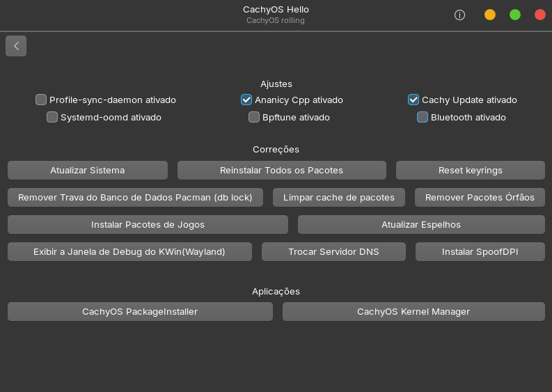Show the KWin Wayland debug window

click(129, 252)
